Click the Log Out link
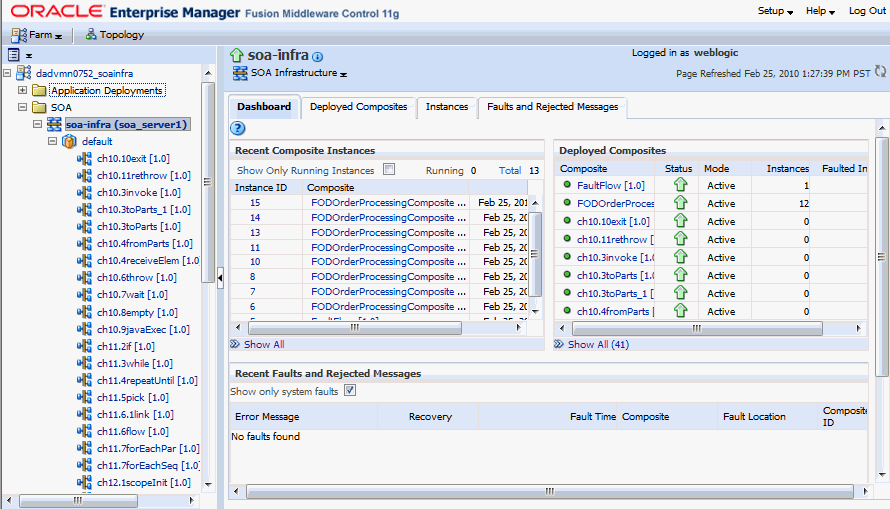Image resolution: width=890 pixels, height=509 pixels. click(867, 11)
